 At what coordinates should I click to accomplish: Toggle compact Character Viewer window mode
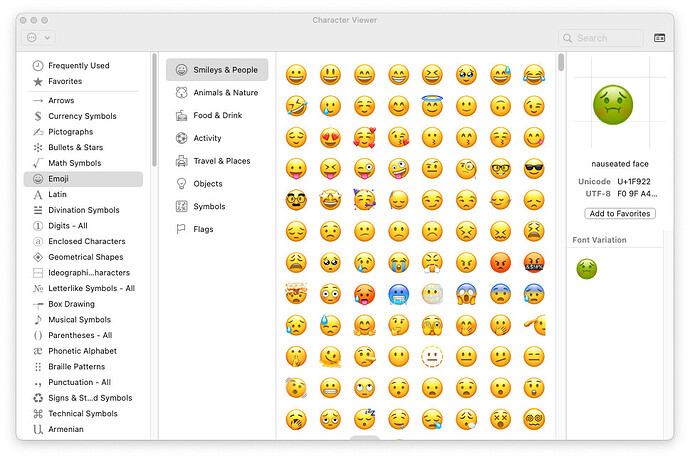[x=660, y=38]
